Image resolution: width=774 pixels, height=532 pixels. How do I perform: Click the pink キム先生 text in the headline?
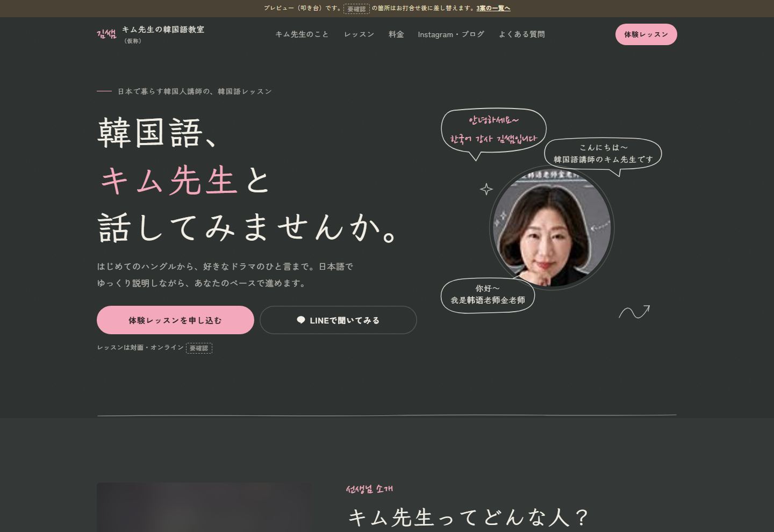pos(169,180)
